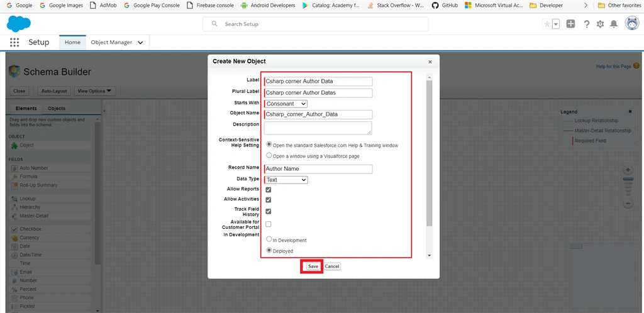The width and height of the screenshot is (644, 313).
Task: Open the user profile avatar
Action: [x=632, y=24]
